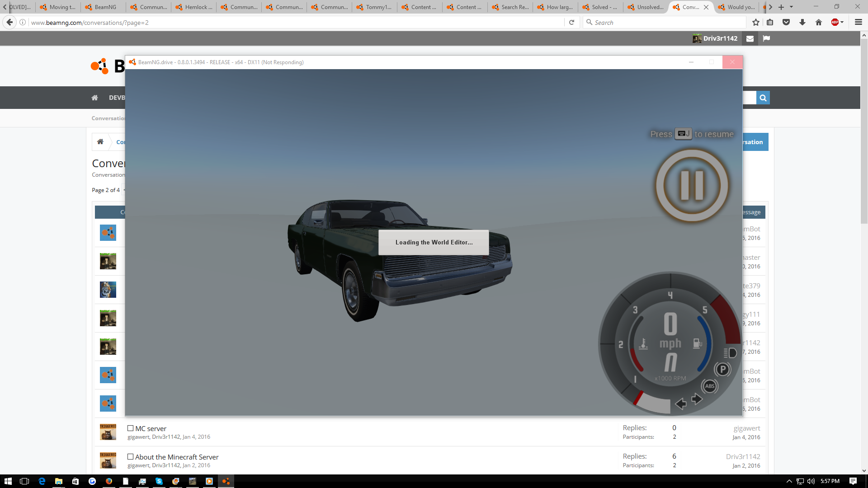Viewport: 868px width, 488px height.
Task: Click the pause indicator in BeamNG
Action: [692, 185]
